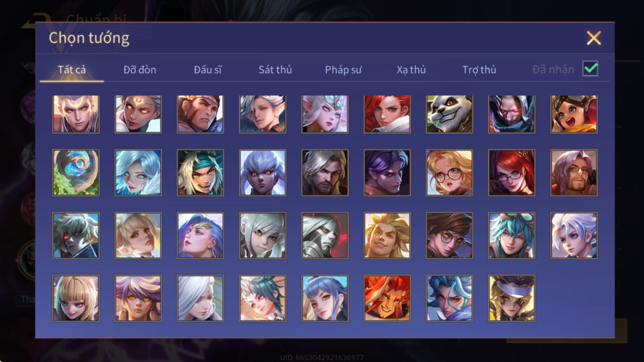Close the Chọn tướng dialog
Screen dimensions: 644x362
594,38
